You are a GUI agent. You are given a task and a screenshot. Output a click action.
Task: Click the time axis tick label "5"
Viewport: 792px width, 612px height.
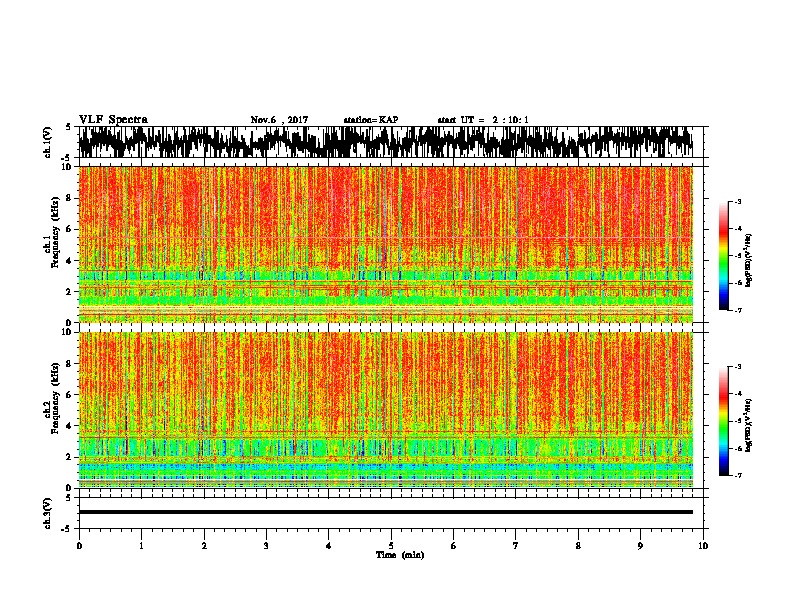(391, 546)
